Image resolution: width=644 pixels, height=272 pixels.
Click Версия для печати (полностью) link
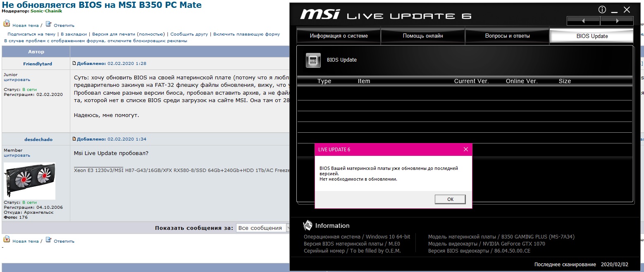tap(129, 34)
